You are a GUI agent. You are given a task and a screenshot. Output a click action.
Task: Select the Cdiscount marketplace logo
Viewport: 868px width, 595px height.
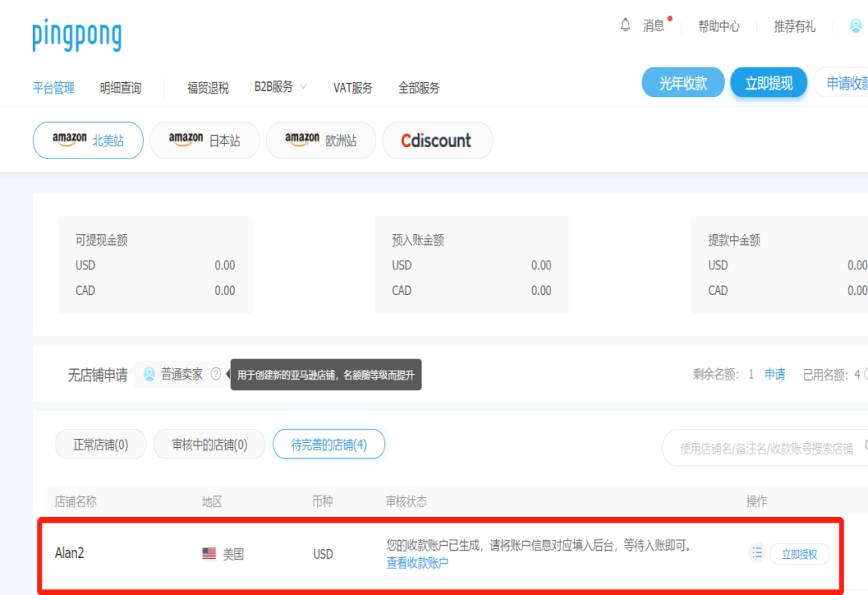coord(436,140)
